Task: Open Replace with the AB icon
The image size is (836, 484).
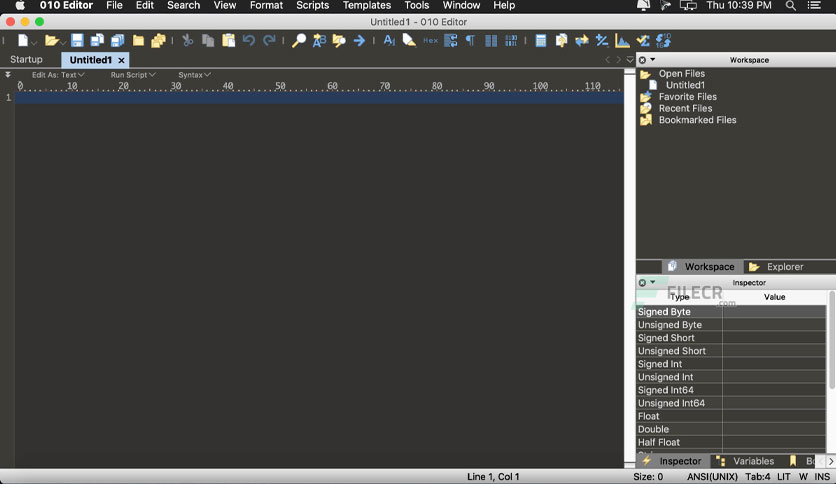Action: pos(319,41)
